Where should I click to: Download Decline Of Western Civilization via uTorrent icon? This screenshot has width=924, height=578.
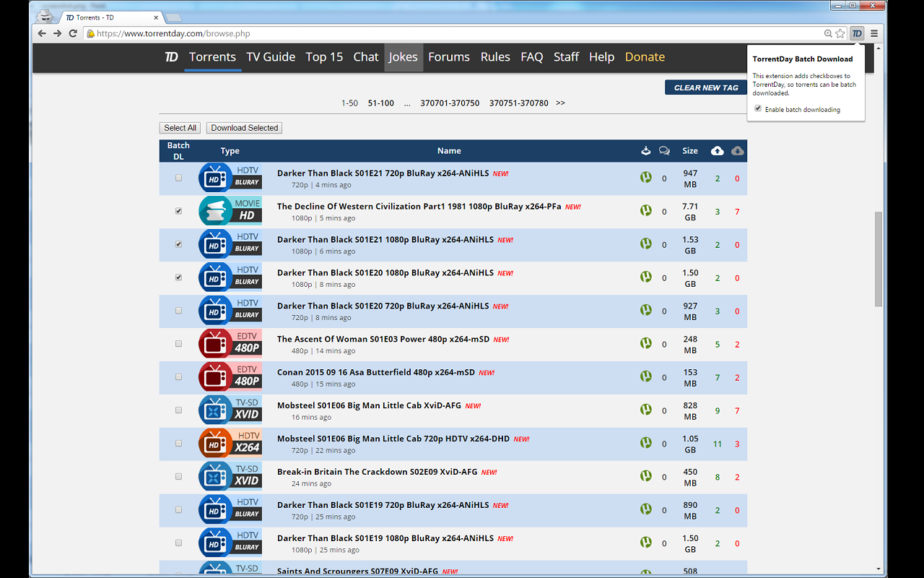(x=646, y=210)
